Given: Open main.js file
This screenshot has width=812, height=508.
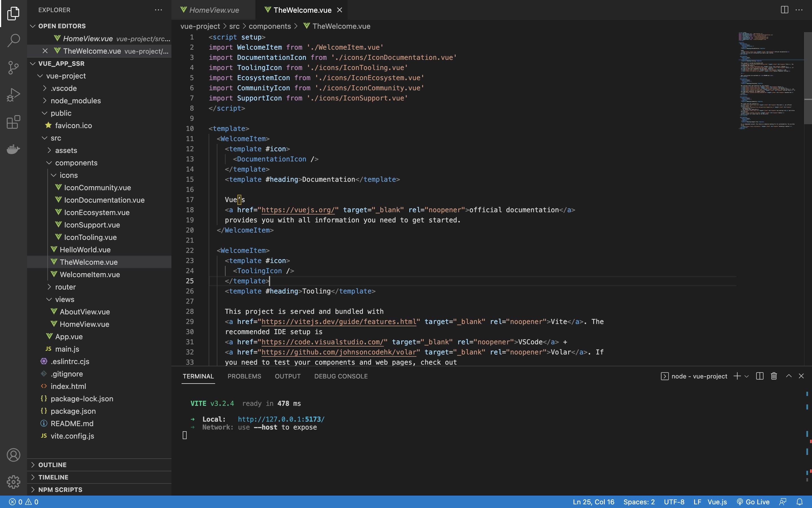Looking at the screenshot, I should 99,349.
